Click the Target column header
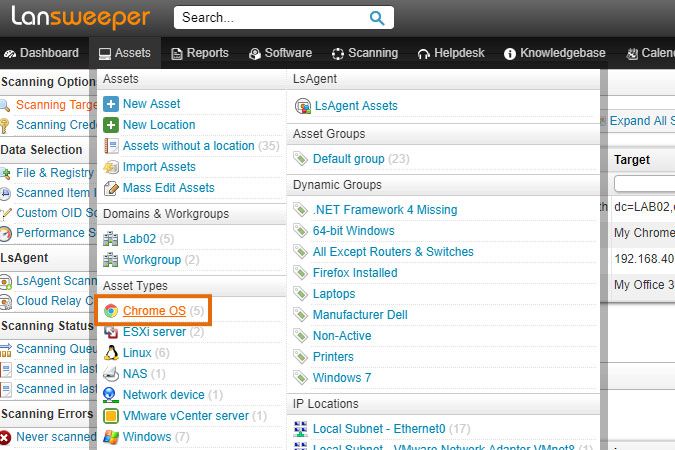The height and width of the screenshot is (450, 675). tap(632, 160)
